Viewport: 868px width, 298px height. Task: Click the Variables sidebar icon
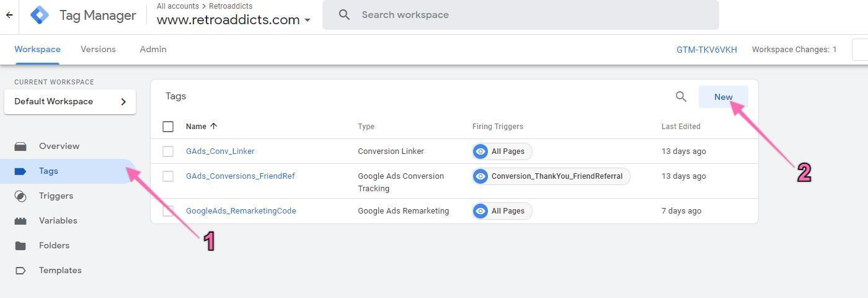pyautogui.click(x=20, y=221)
